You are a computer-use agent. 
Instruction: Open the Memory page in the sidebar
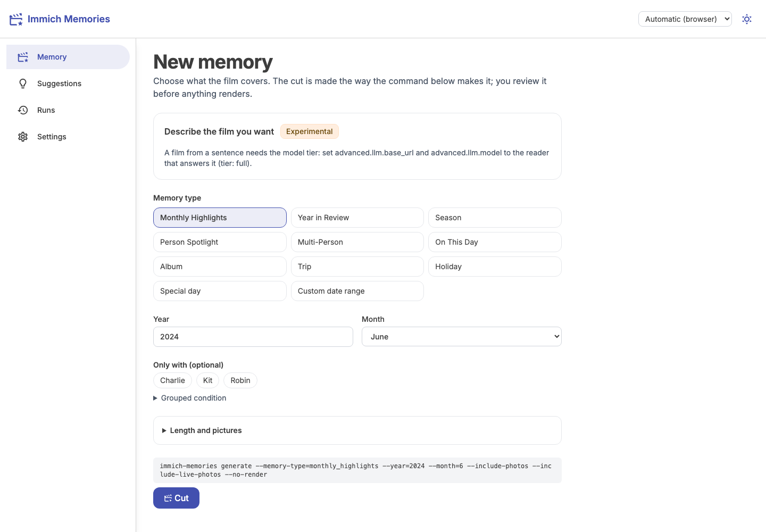click(x=68, y=57)
